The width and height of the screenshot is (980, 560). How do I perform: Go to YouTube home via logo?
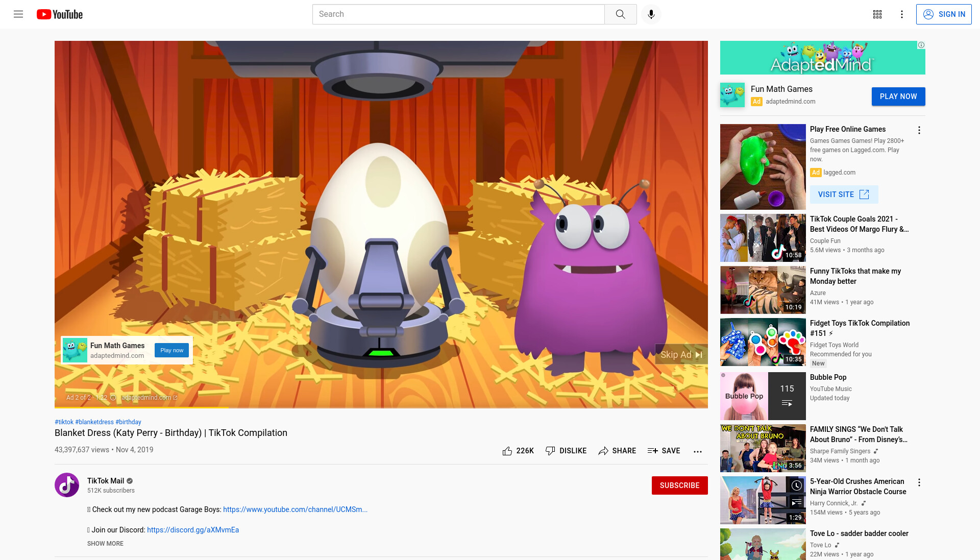60,14
